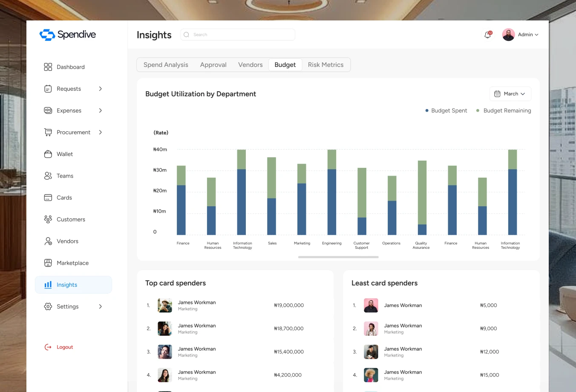Open the Dashboard grid icon
576x392 pixels.
pos(48,67)
